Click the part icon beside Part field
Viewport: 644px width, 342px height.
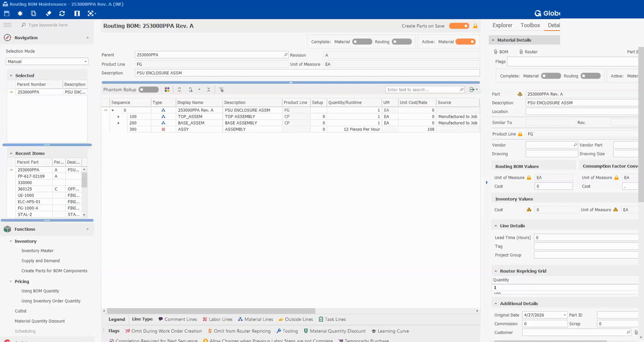[520, 94]
